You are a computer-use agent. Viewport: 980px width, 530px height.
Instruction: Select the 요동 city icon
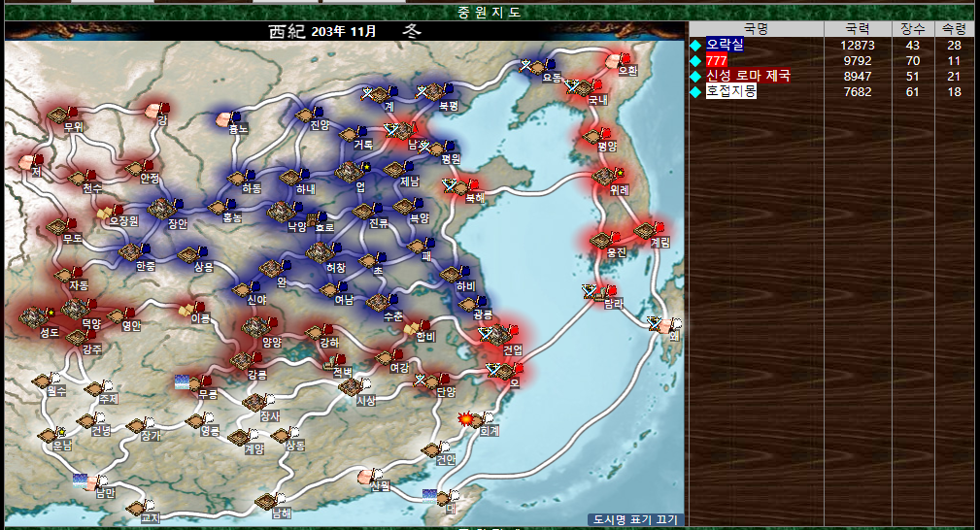click(x=537, y=67)
